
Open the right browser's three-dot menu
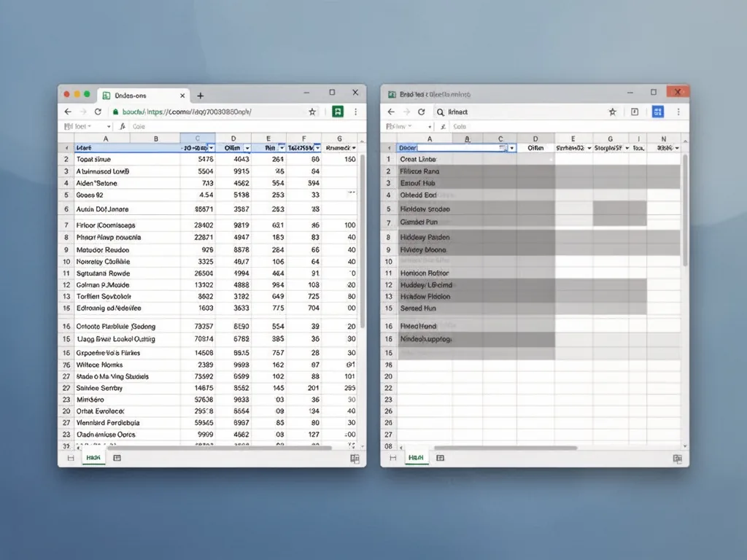(x=678, y=112)
